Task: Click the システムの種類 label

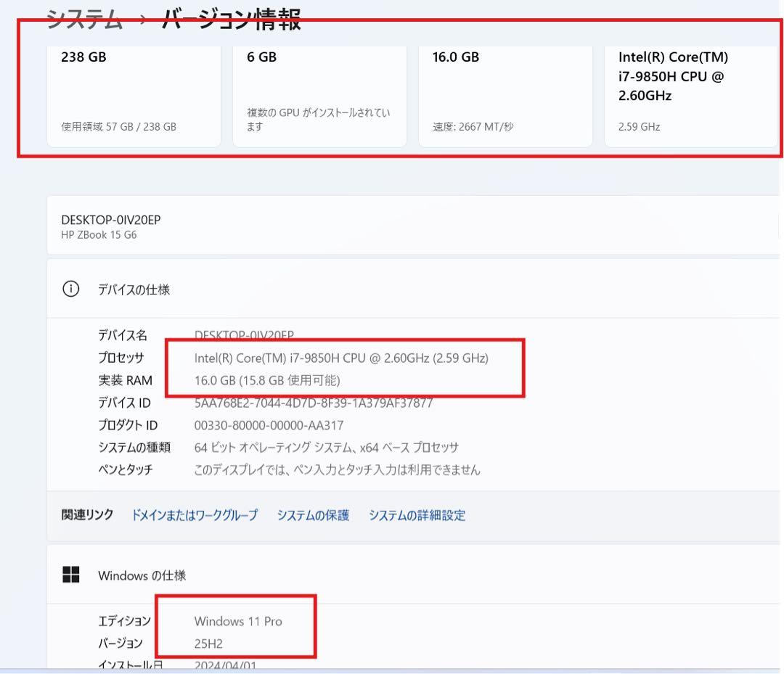Action: (134, 447)
